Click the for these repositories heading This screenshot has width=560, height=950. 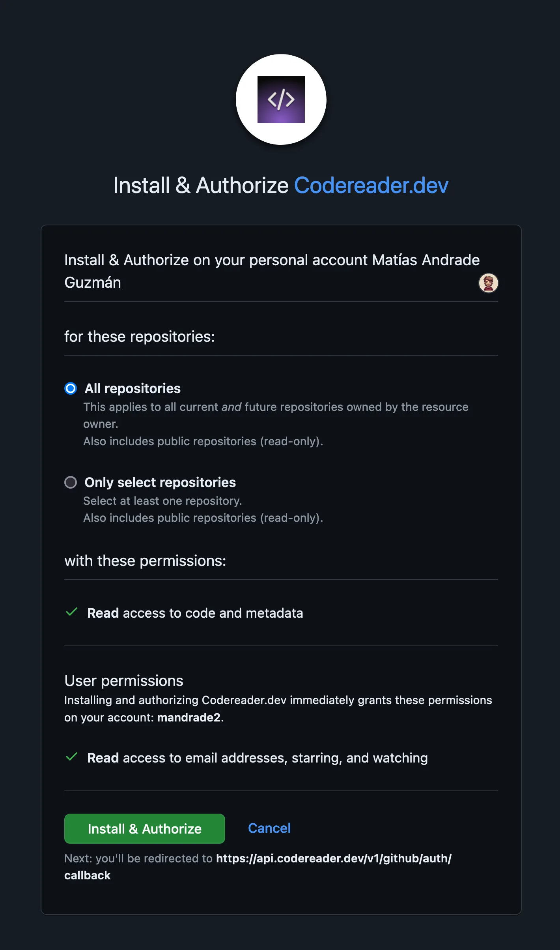pos(140,337)
